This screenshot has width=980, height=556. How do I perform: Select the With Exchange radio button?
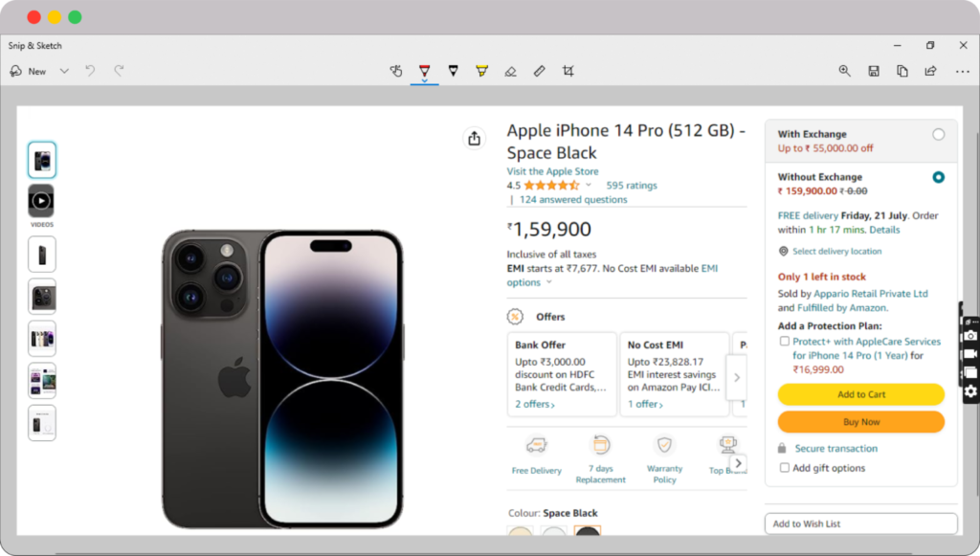coord(938,135)
